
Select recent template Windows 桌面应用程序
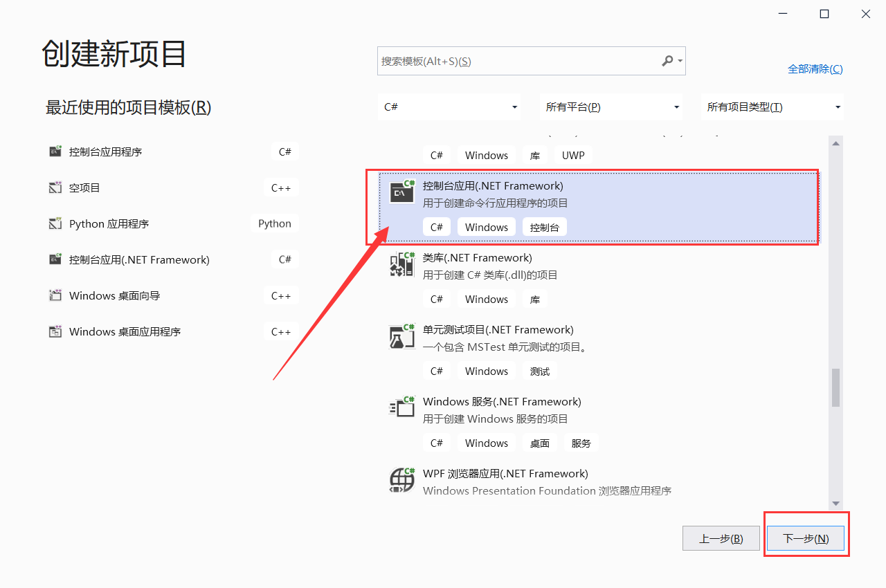(x=174, y=331)
